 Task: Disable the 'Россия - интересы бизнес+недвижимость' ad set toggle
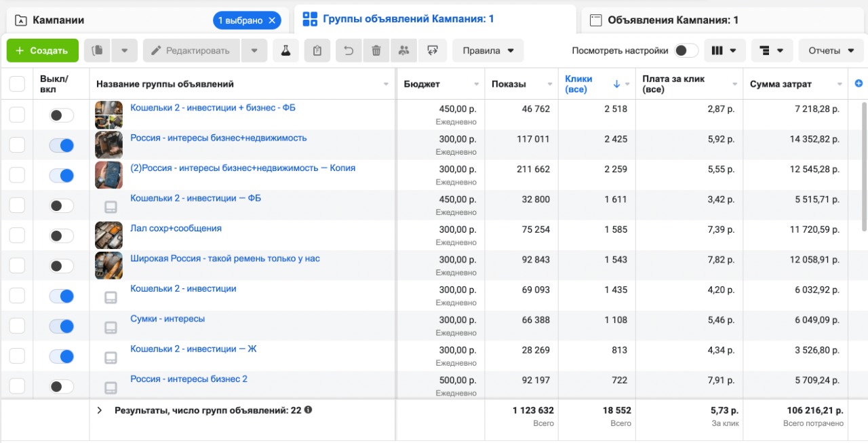62,145
